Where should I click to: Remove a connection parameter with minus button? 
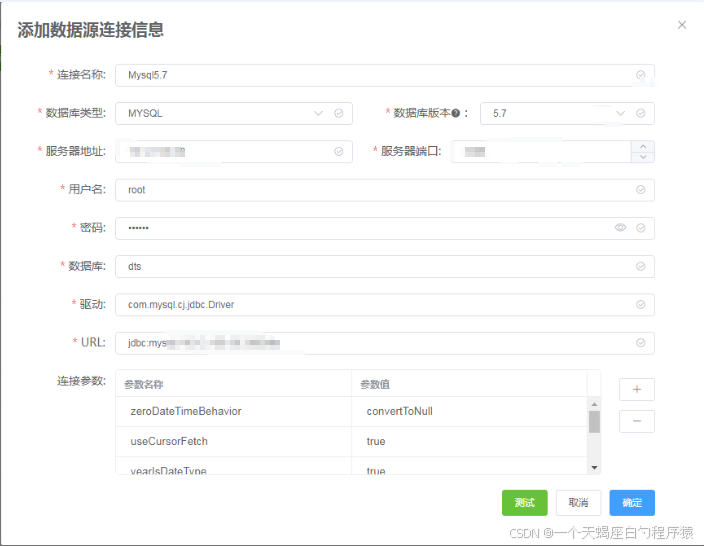[x=637, y=421]
